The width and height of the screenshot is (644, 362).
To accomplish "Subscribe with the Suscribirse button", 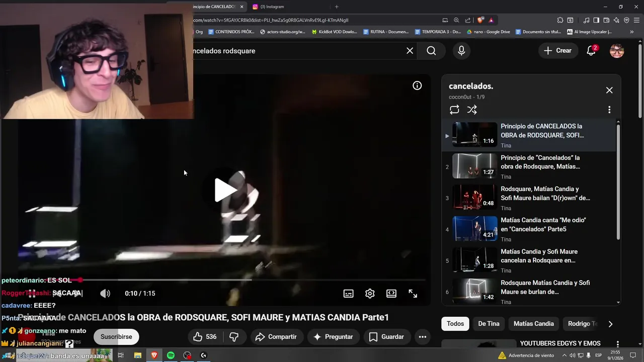I will point(116,337).
